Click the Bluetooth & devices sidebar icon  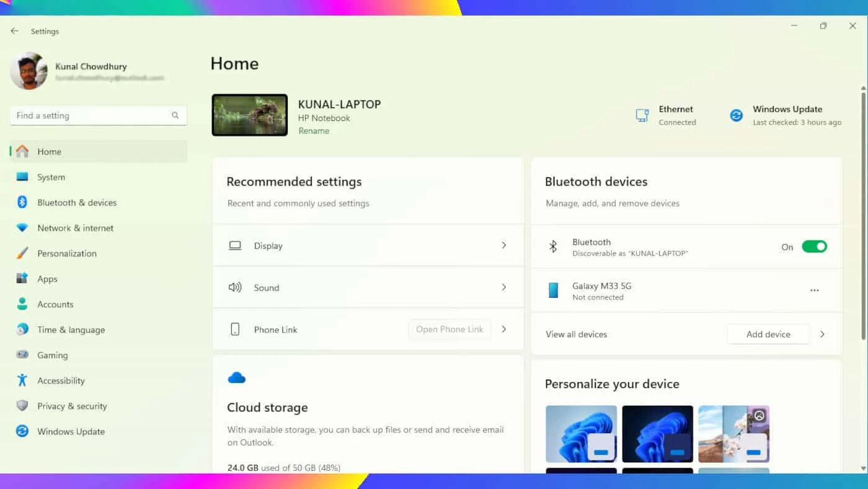click(22, 202)
